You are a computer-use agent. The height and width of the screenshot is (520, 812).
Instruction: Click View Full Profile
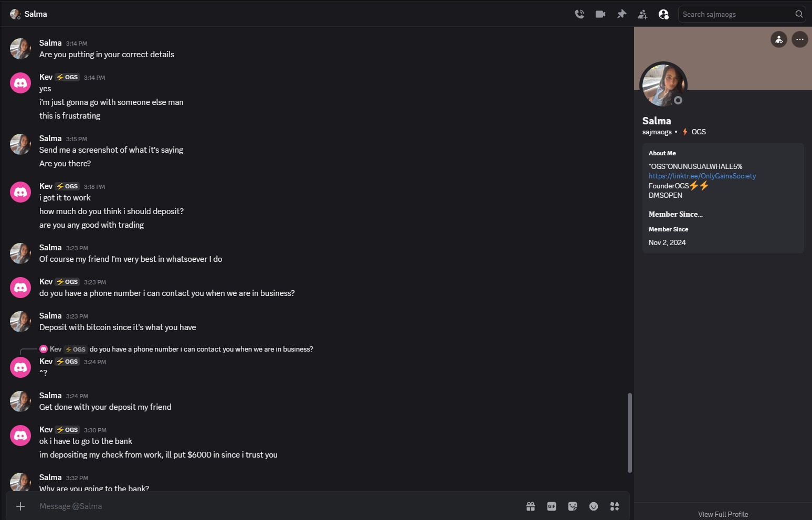tap(723, 514)
